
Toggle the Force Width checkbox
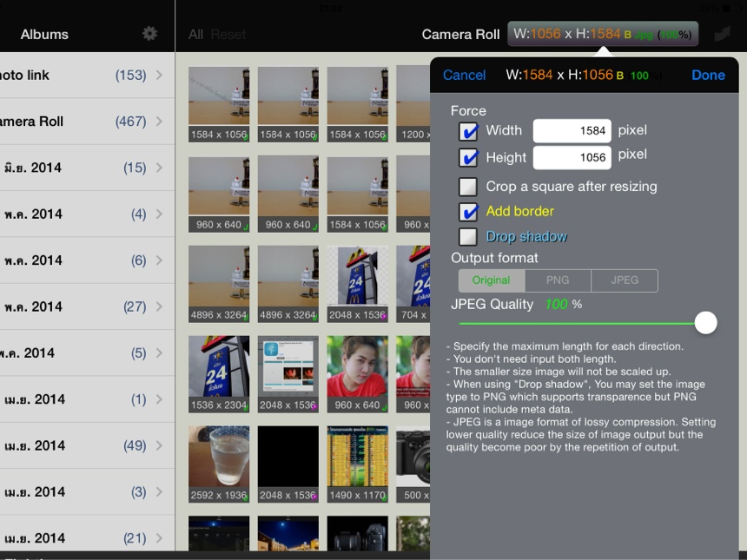click(468, 131)
